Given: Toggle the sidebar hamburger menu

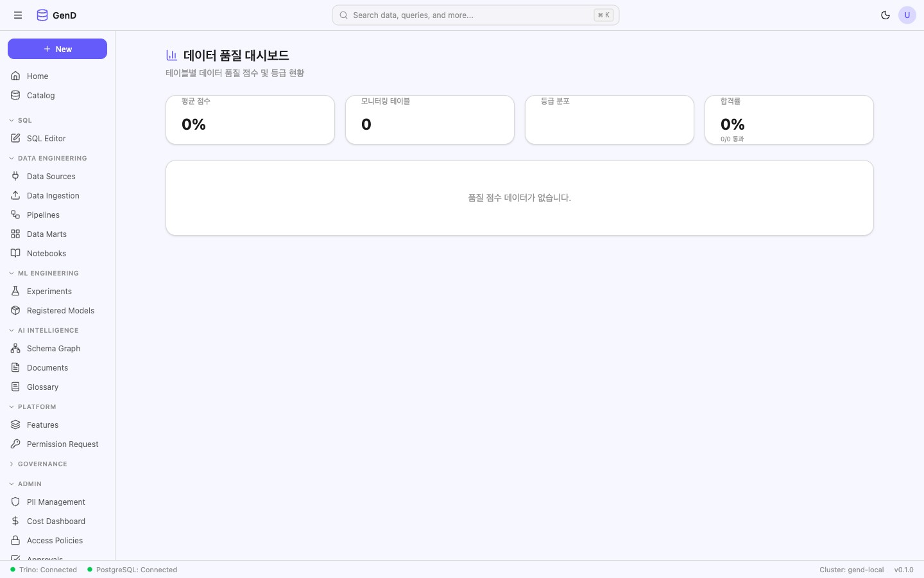Looking at the screenshot, I should pyautogui.click(x=18, y=15).
